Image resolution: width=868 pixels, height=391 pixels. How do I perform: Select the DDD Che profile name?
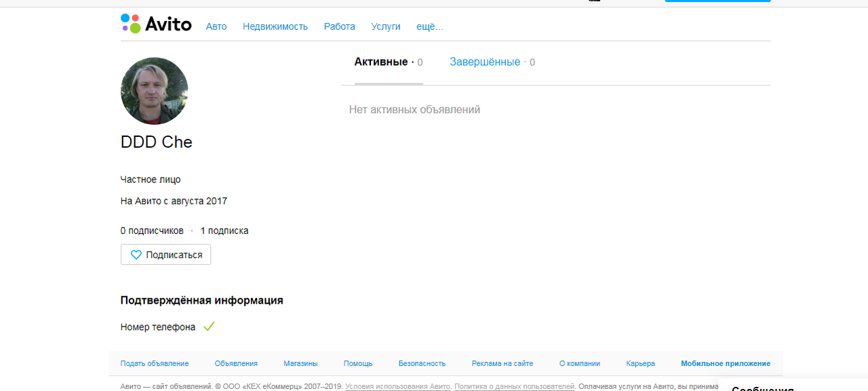coord(157,142)
